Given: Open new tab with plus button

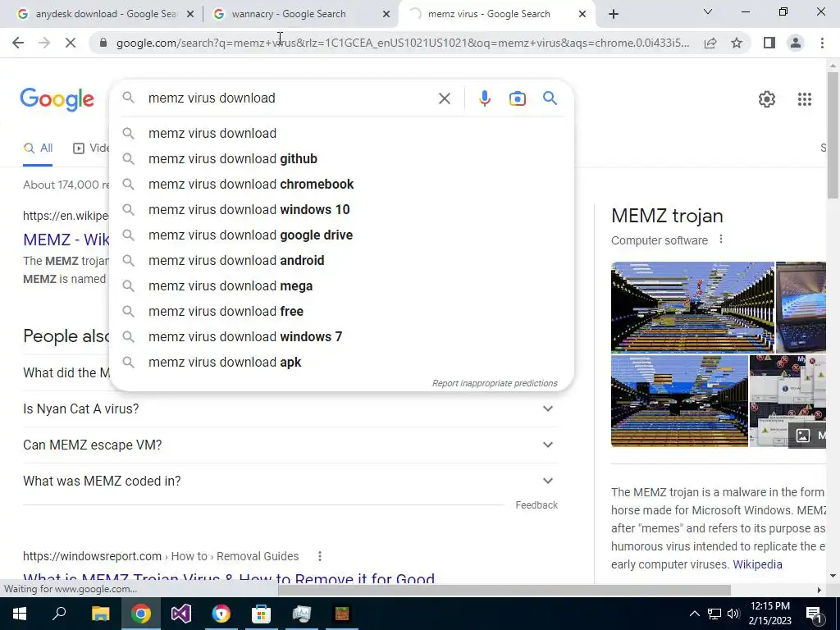Looking at the screenshot, I should (x=614, y=14).
